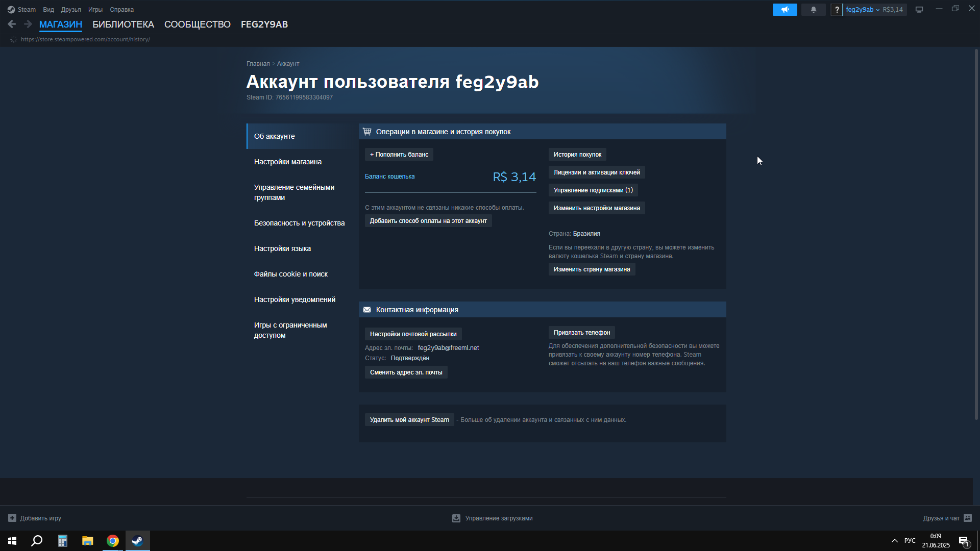This screenshot has width=980, height=551.
Task: Select Безопасность и устройства in the sidebar
Action: [x=299, y=223]
